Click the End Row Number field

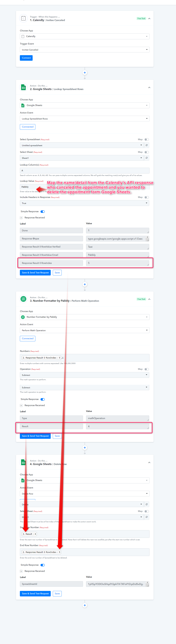pyautogui.click(x=85, y=552)
